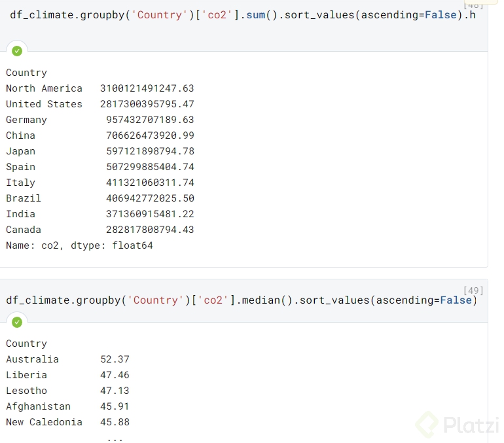Click the 'Name: co2, dtype: float64' line
Viewport: 504px width, 443px height.
point(79,245)
